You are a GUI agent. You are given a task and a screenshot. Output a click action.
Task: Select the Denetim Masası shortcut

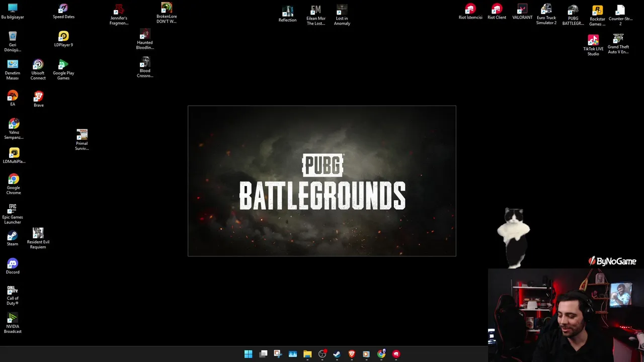coord(13,70)
